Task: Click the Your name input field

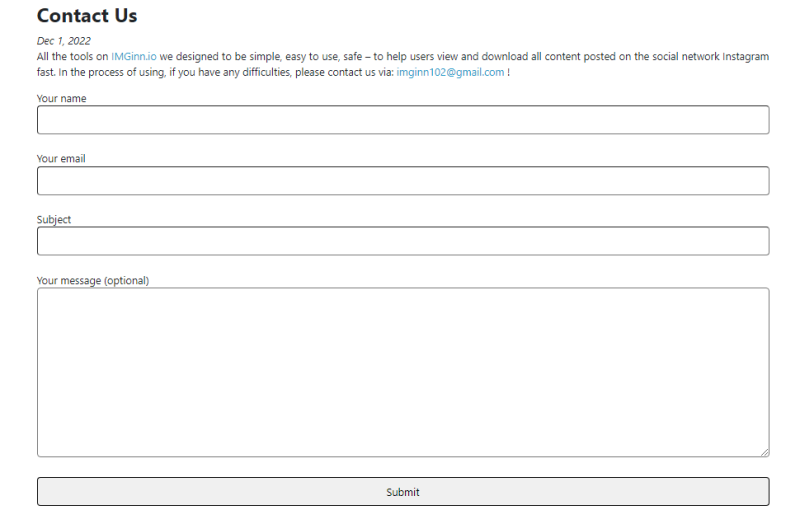Action: [x=403, y=120]
